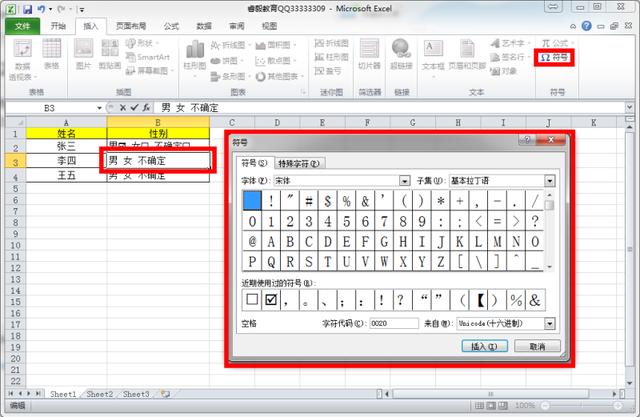Select the checked box symbol in recent symbols

point(271,300)
